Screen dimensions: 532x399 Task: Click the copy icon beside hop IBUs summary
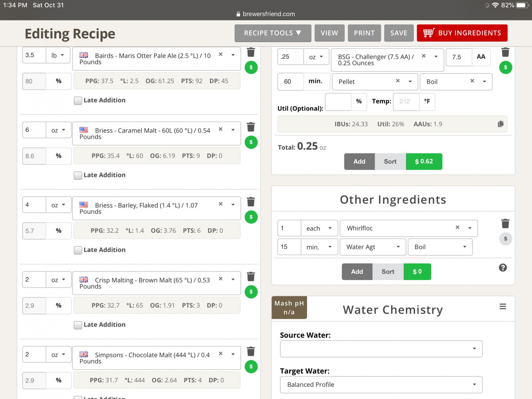pos(501,124)
